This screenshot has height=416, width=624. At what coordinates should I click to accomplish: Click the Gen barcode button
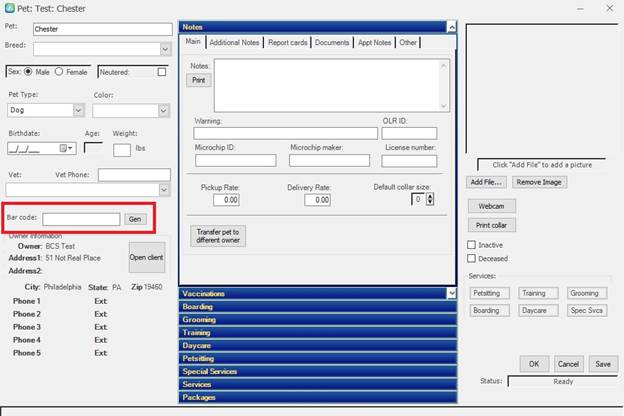134,219
